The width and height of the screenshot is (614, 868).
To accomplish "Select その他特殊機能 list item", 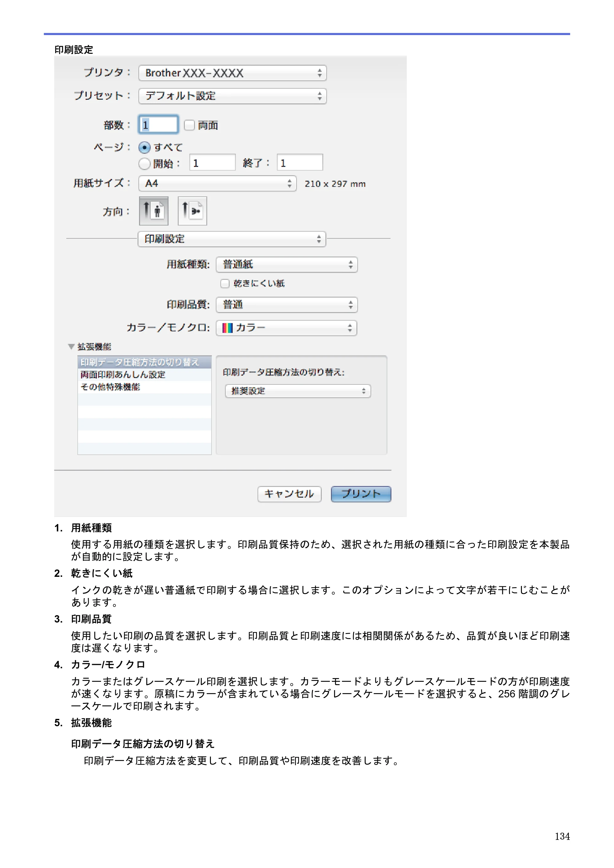I will click(144, 387).
